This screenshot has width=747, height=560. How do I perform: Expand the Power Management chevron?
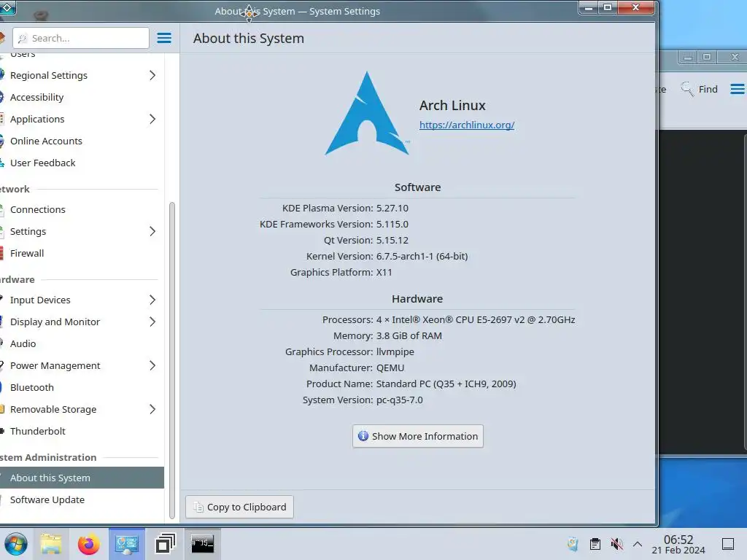coord(152,366)
